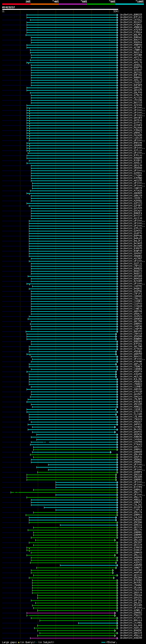Image resolution: width=146 pixels, height=644 pixels.
Task: Select the UniRef100_P35615 label
Action: pyautogui.click(x=131, y=130)
